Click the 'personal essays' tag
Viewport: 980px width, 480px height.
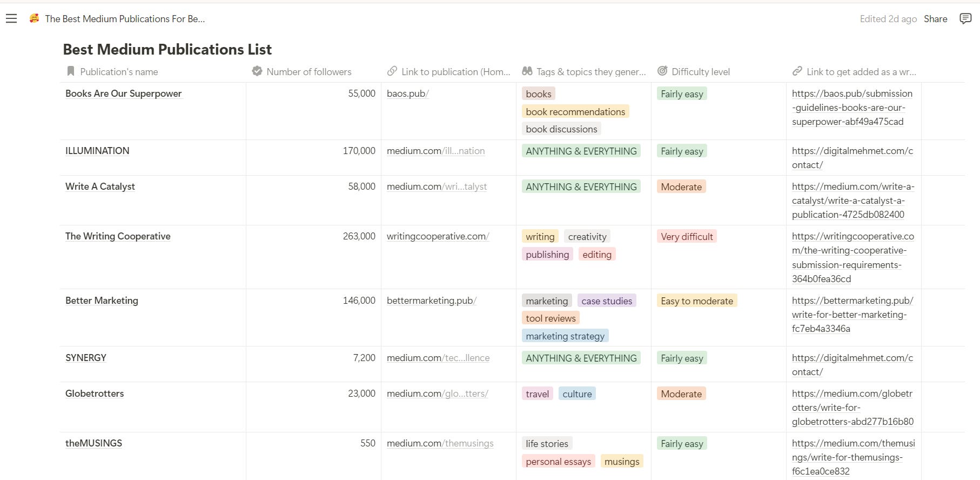click(x=559, y=462)
